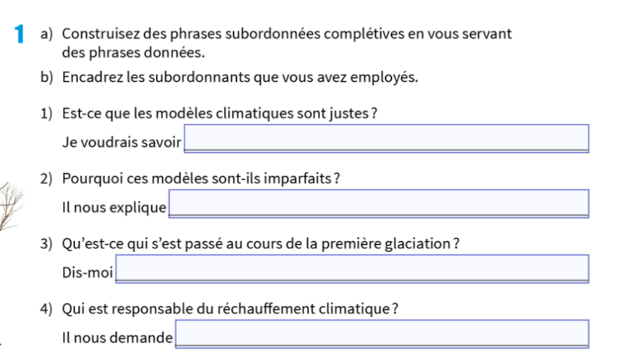Viewport: 644px width, 361px height.
Task: Click the answer field after "Il nous demande"
Action: (382, 334)
